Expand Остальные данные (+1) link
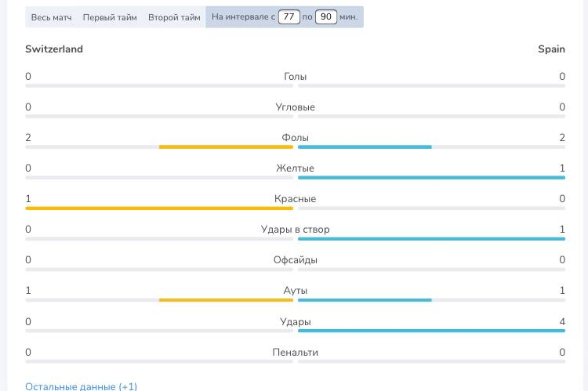This screenshot has width=588, height=391. pyautogui.click(x=81, y=386)
